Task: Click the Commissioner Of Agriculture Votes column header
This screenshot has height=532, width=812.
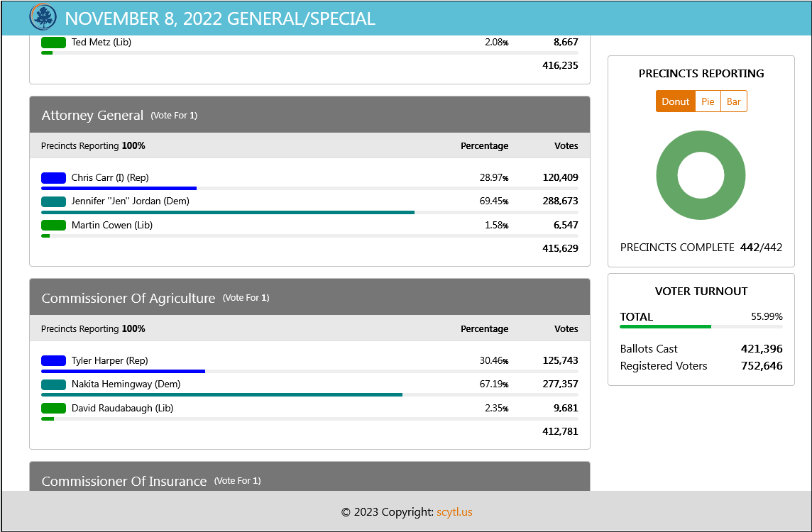Action: [566, 328]
